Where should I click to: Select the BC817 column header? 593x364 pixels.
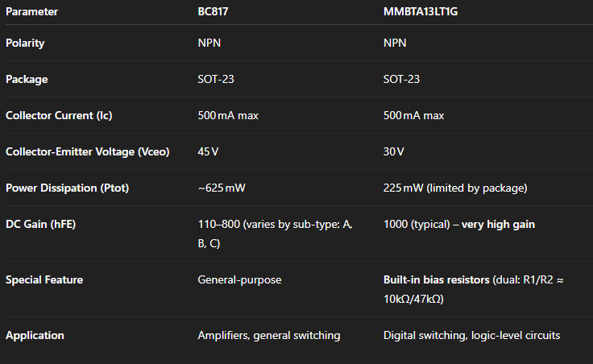click(213, 12)
